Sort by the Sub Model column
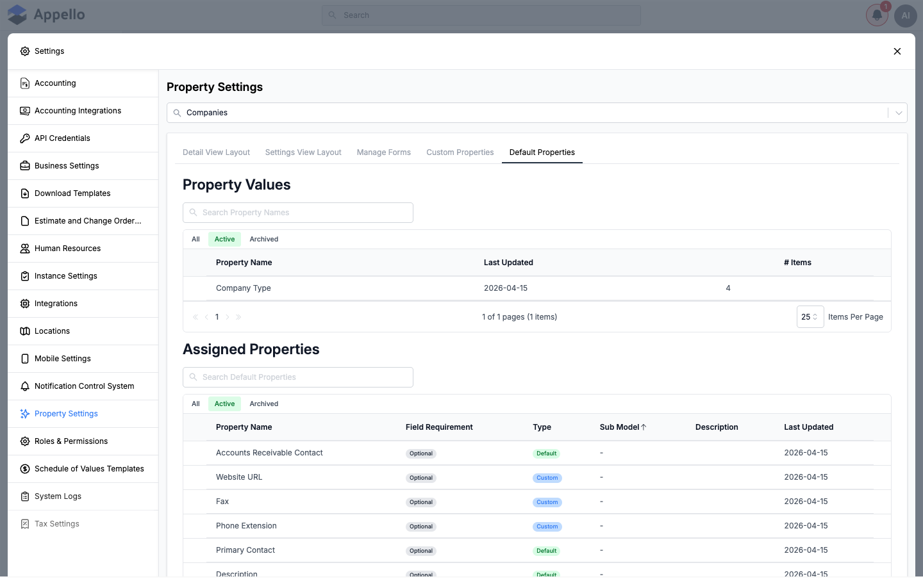The image size is (923, 588). 623,427
